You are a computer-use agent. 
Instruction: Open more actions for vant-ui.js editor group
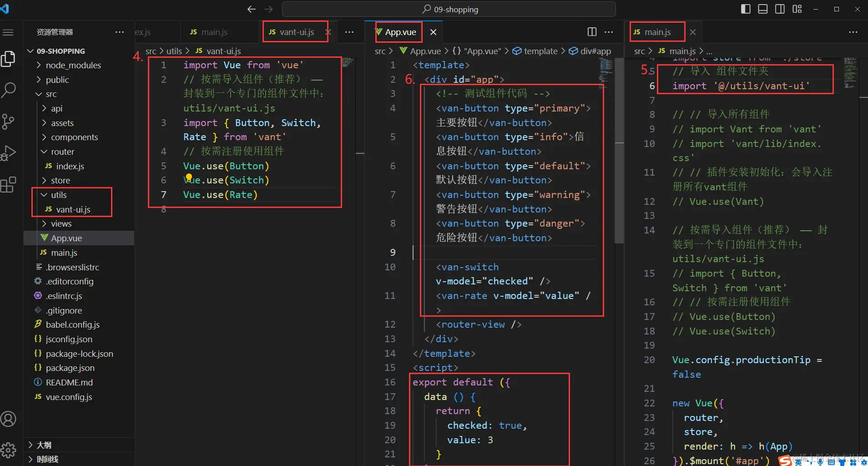coord(349,32)
